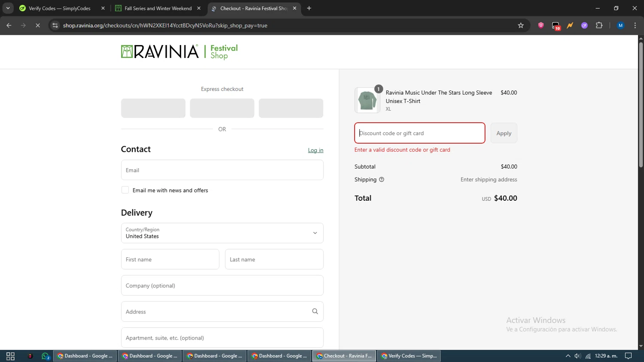View site information icon in address bar

point(55,25)
